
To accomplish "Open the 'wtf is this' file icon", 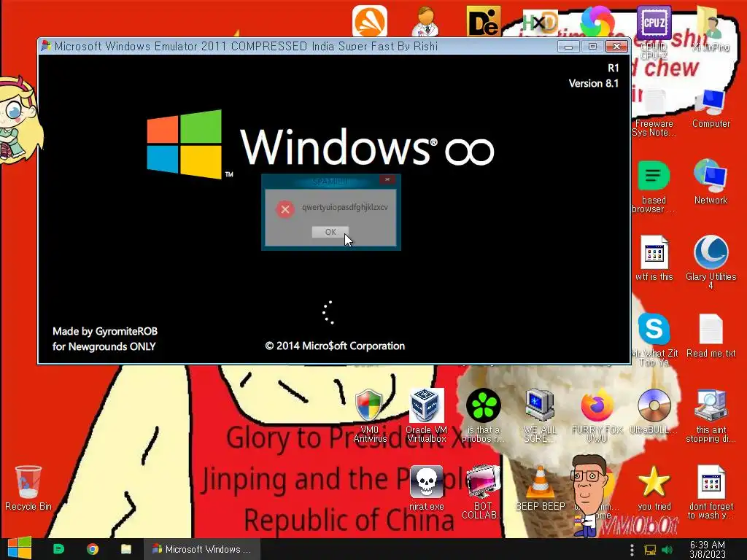I will 654,258.
